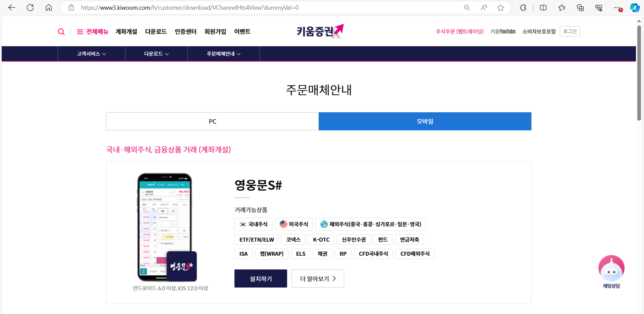
Task: Open 주식주문 (웹트레이딩) link
Action: click(x=460, y=32)
